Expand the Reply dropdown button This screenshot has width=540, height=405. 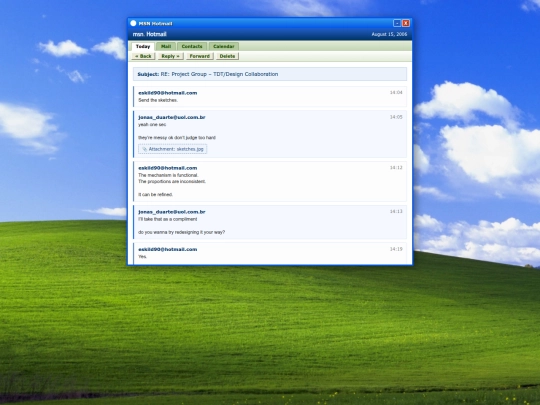[170, 56]
